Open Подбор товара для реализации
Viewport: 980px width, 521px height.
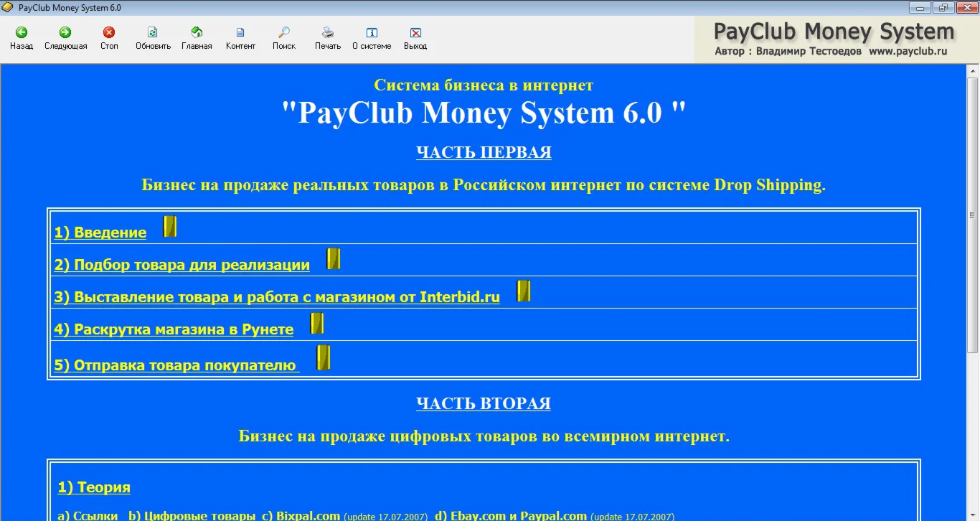181,264
